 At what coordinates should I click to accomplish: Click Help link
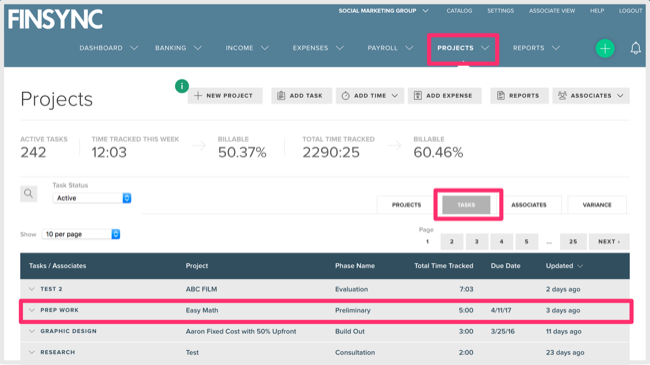pos(597,11)
